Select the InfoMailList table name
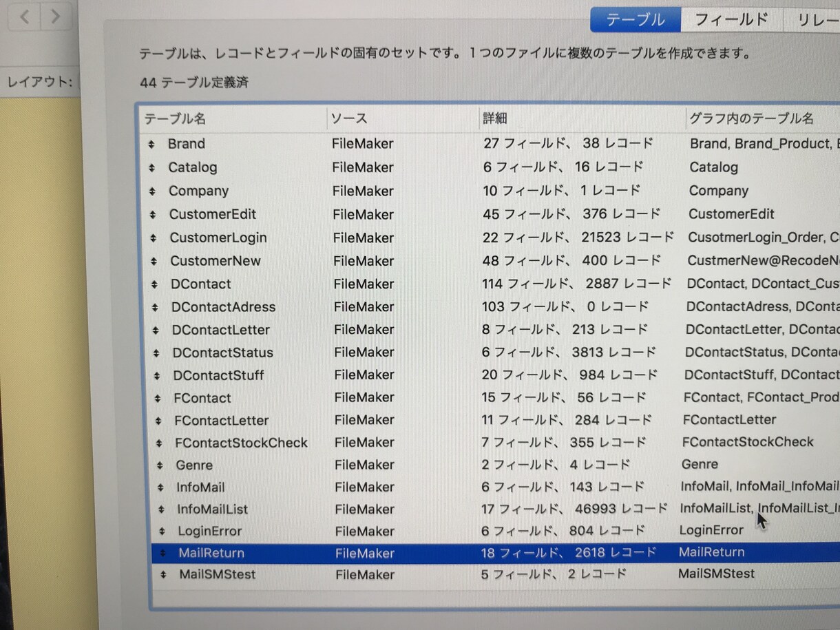This screenshot has height=630, width=840. tap(212, 510)
